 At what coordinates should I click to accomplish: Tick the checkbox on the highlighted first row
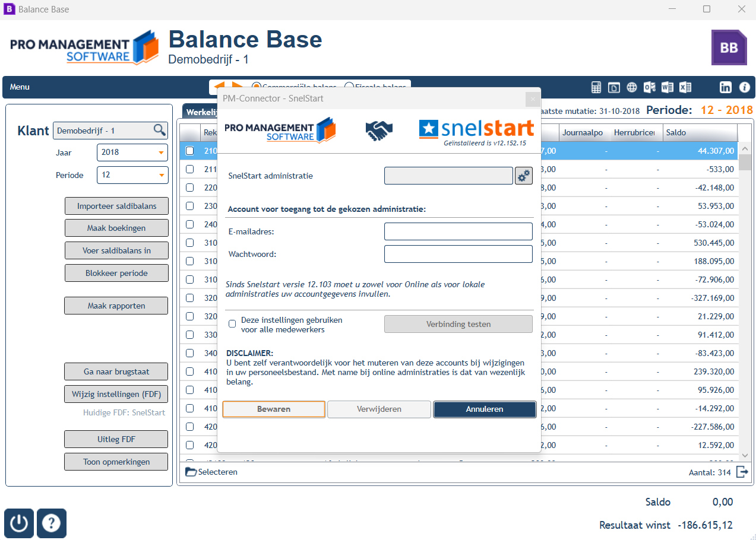tap(189, 151)
